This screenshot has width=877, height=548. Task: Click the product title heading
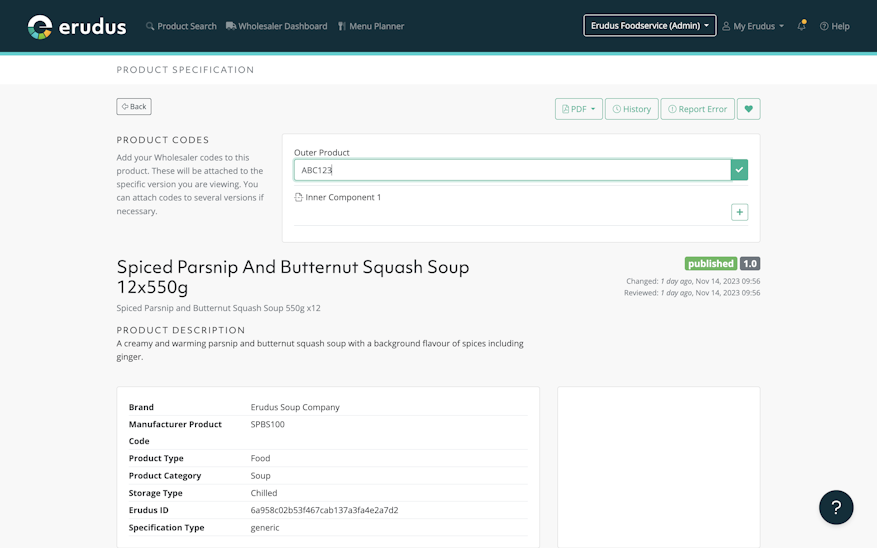[x=293, y=277]
